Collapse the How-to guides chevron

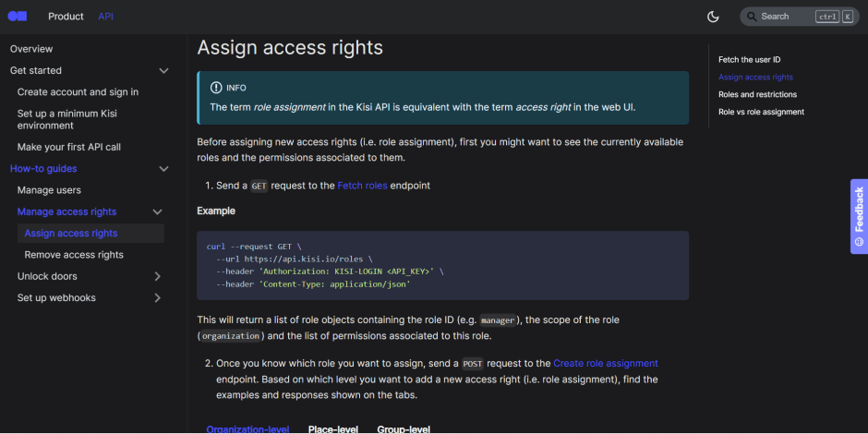[163, 169]
